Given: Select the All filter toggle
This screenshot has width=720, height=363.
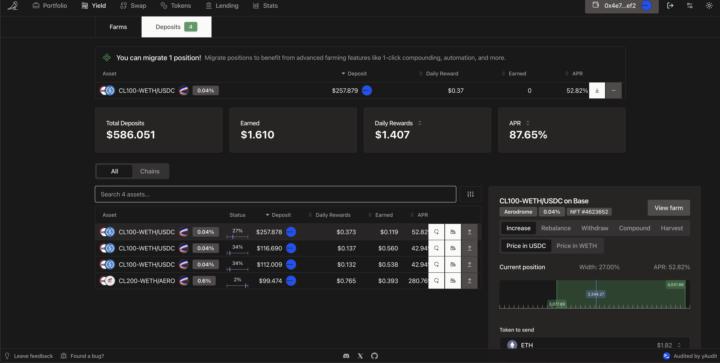Looking at the screenshot, I should coord(114,171).
